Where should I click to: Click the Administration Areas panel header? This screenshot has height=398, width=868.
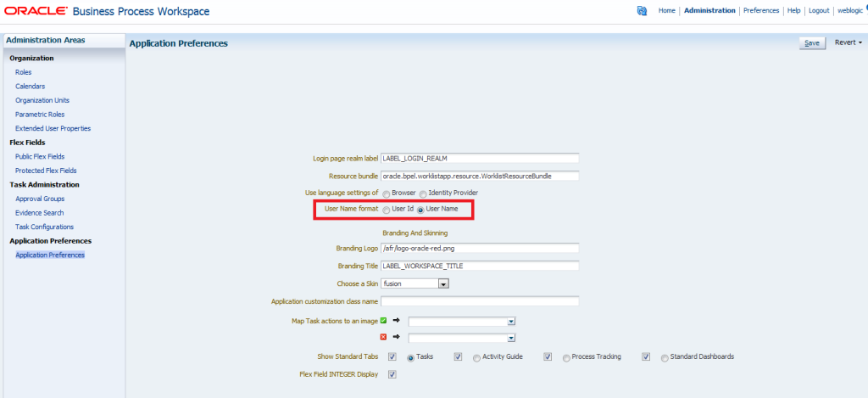(x=63, y=41)
